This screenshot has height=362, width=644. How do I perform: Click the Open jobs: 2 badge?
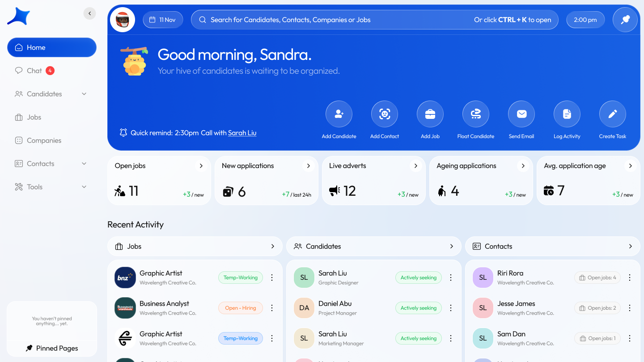[x=597, y=308]
